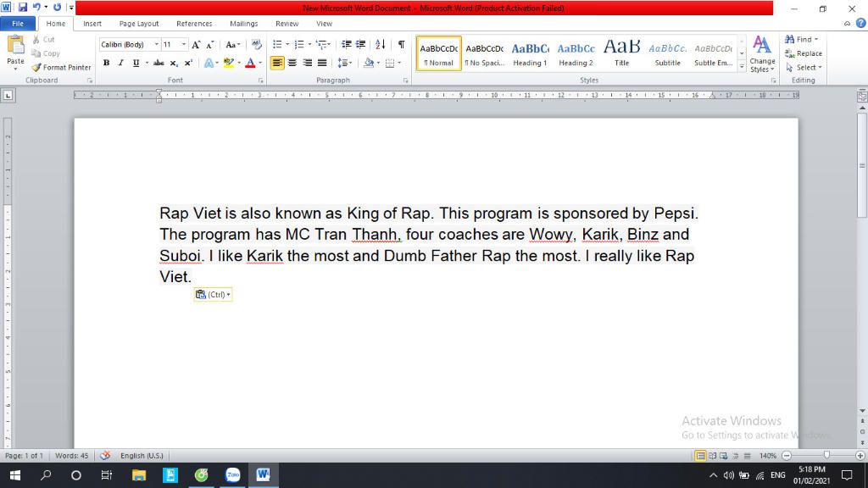The image size is (868, 488).
Task: Click the Copy command
Action: (46, 53)
